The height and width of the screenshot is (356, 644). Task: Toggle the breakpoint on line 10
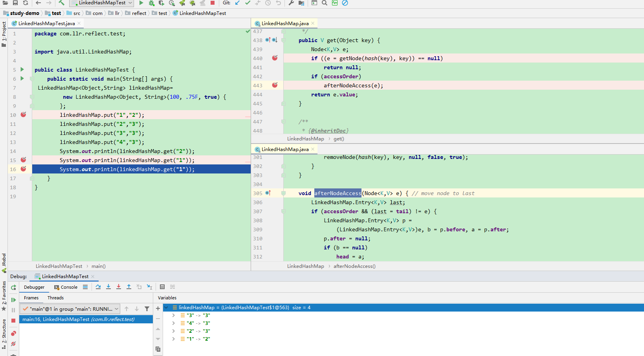click(x=24, y=114)
